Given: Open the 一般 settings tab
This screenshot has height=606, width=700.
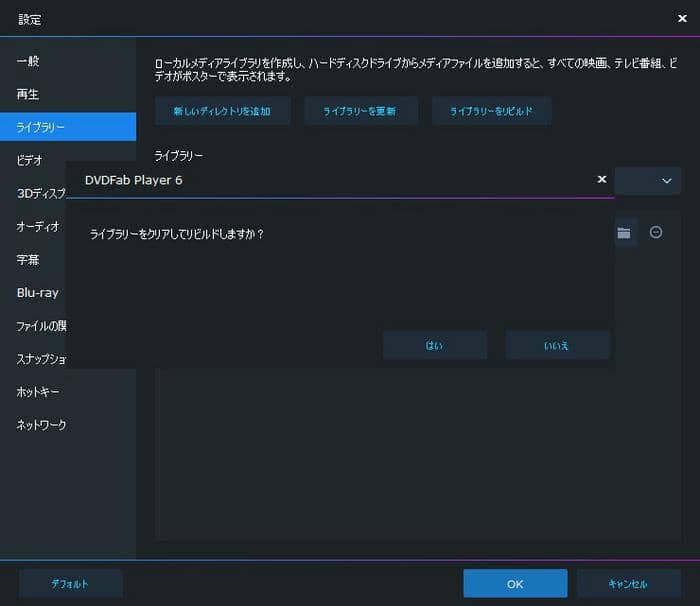Looking at the screenshot, I should [68, 61].
